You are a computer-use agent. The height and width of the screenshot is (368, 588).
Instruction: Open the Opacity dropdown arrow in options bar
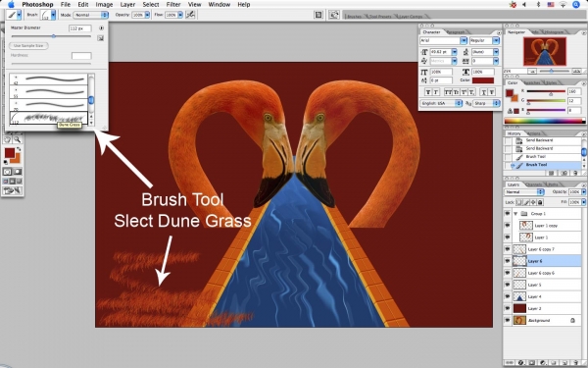point(147,15)
